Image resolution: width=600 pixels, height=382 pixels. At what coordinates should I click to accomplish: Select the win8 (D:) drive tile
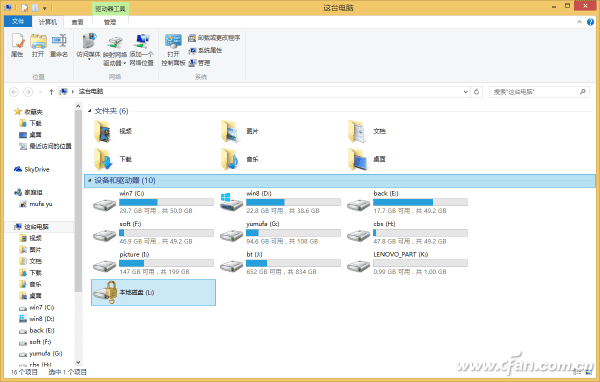pos(280,202)
